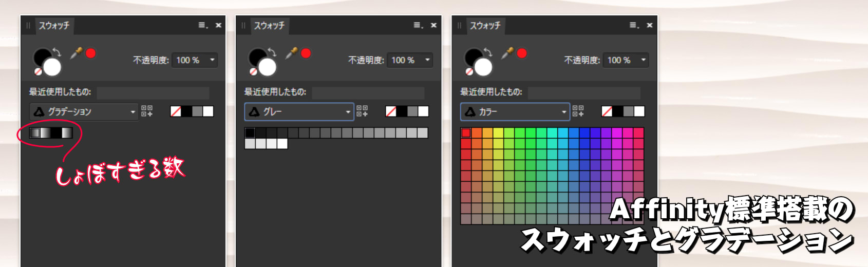Click red picked color circle in グレー panel

(306, 53)
